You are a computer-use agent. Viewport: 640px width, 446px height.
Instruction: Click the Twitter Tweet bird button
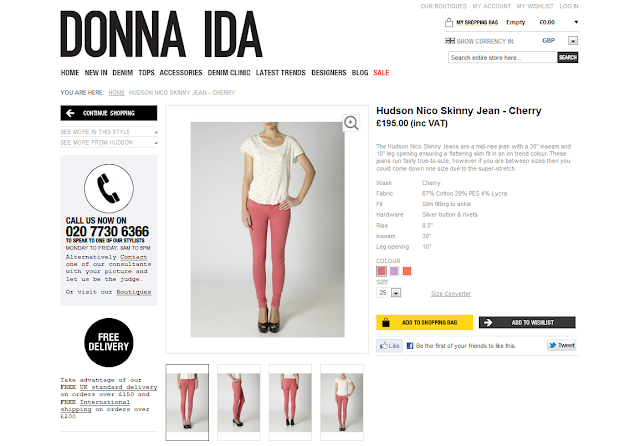562,345
